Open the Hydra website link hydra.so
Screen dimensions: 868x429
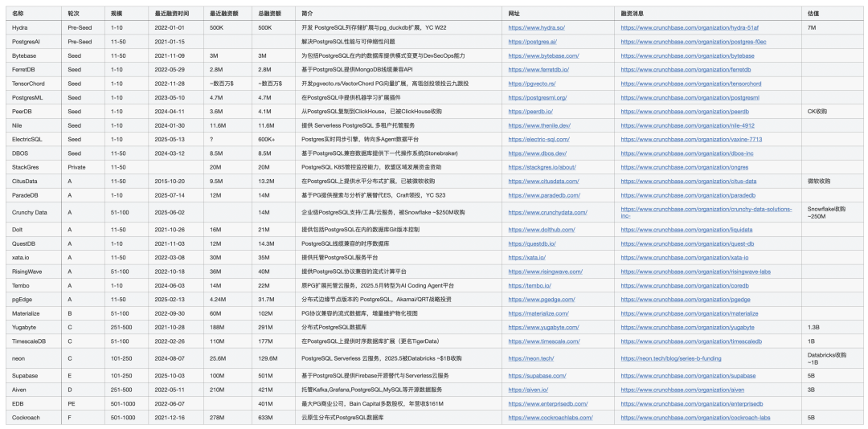point(536,27)
